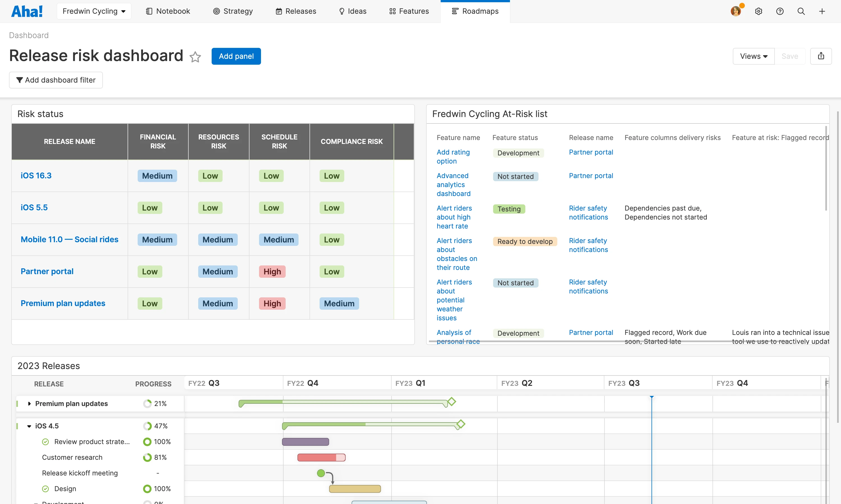Click the user avatar
The height and width of the screenshot is (504, 841).
tap(736, 11)
